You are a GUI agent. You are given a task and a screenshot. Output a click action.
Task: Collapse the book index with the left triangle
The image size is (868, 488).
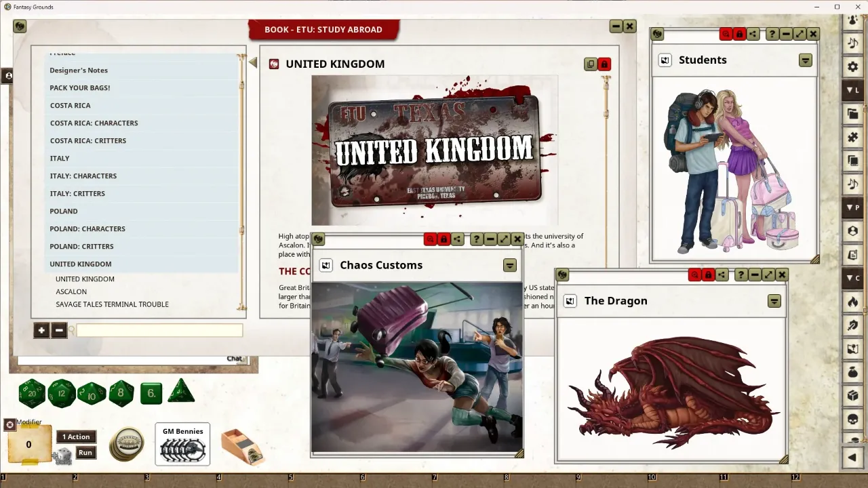pos(253,63)
